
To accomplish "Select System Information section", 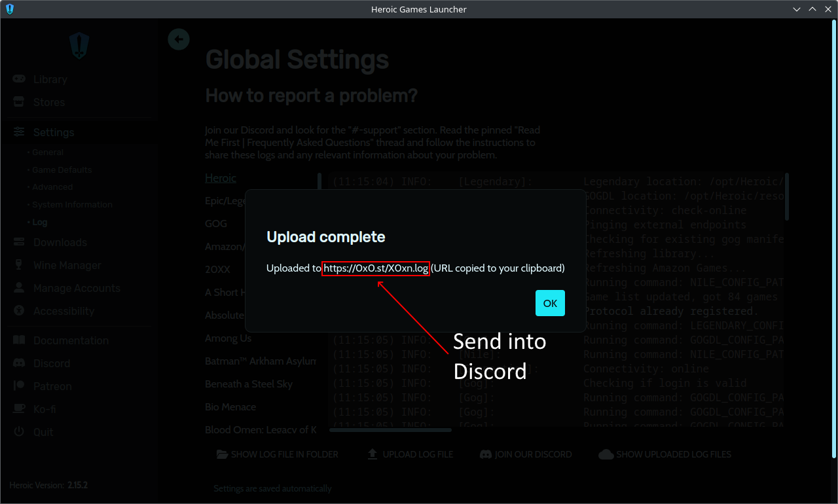I will click(72, 204).
